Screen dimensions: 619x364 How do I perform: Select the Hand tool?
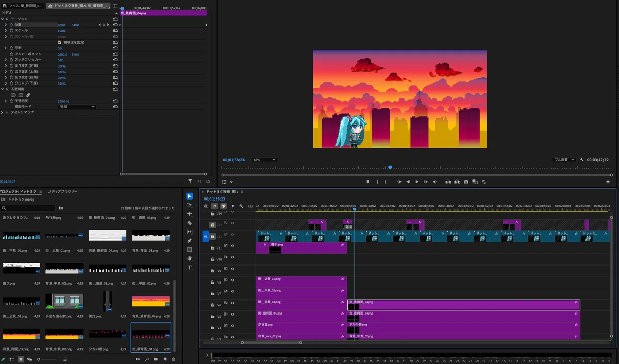(x=190, y=258)
